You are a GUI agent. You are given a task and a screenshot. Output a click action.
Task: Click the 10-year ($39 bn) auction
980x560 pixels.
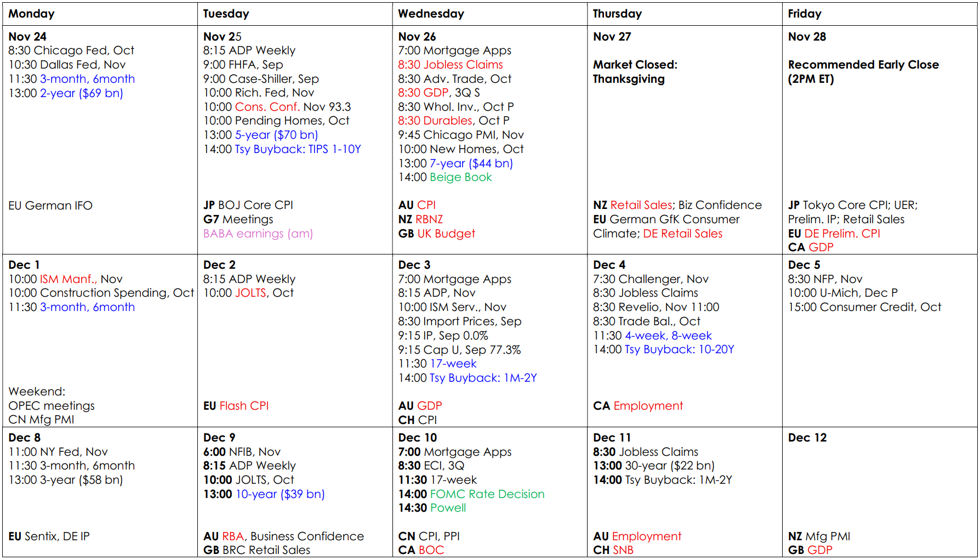click(280, 494)
